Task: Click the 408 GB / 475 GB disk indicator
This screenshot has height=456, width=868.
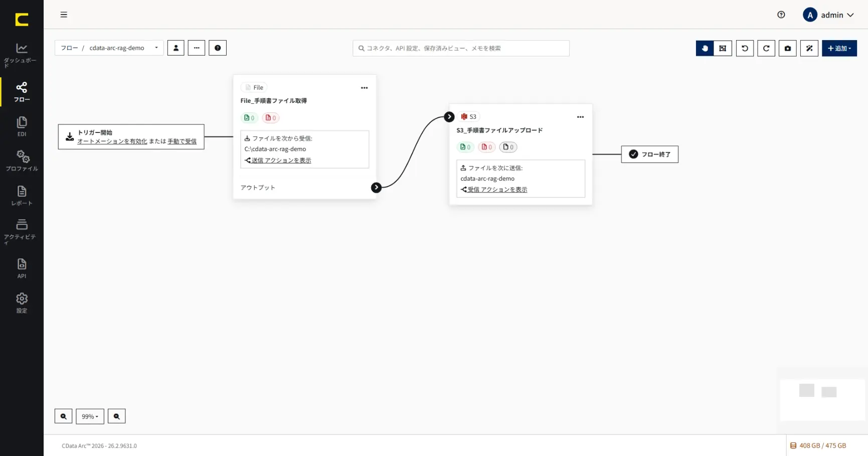Action: pyautogui.click(x=818, y=445)
